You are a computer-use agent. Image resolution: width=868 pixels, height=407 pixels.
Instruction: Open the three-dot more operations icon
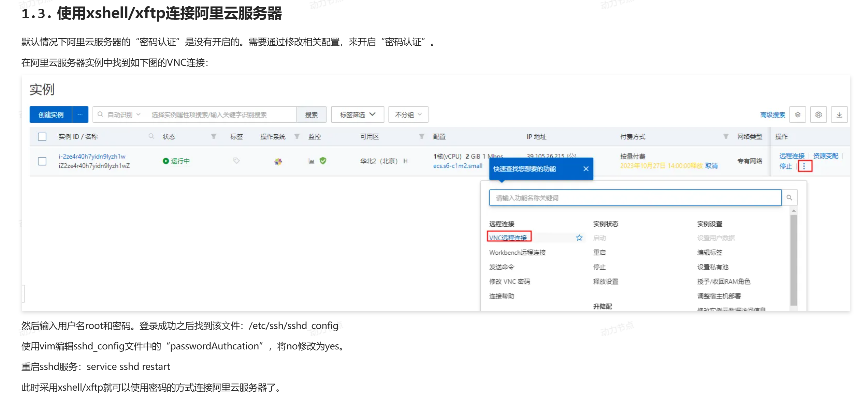[805, 166]
